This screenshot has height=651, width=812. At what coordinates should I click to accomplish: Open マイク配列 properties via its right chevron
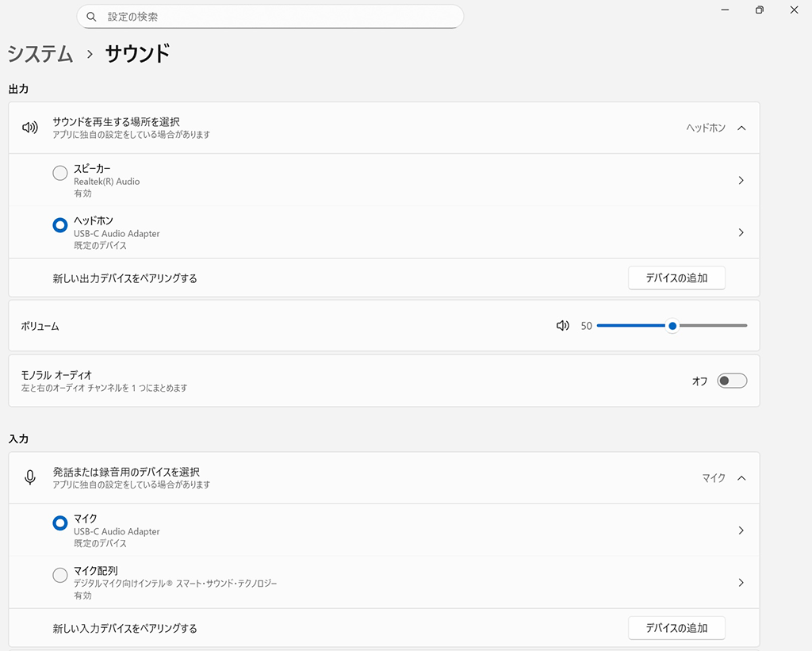741,583
